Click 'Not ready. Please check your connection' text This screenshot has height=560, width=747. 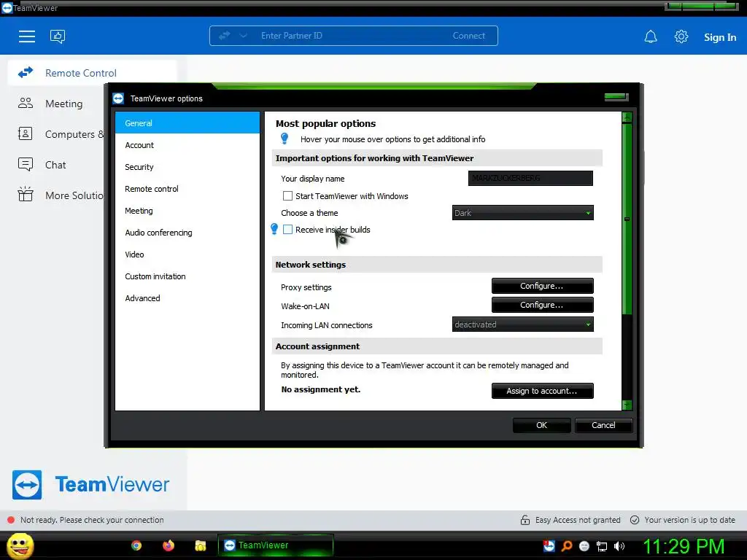(x=92, y=520)
